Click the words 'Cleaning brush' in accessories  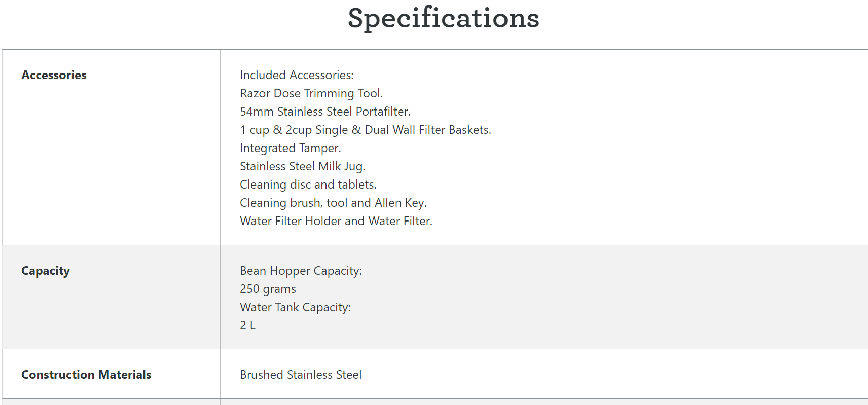click(280, 203)
